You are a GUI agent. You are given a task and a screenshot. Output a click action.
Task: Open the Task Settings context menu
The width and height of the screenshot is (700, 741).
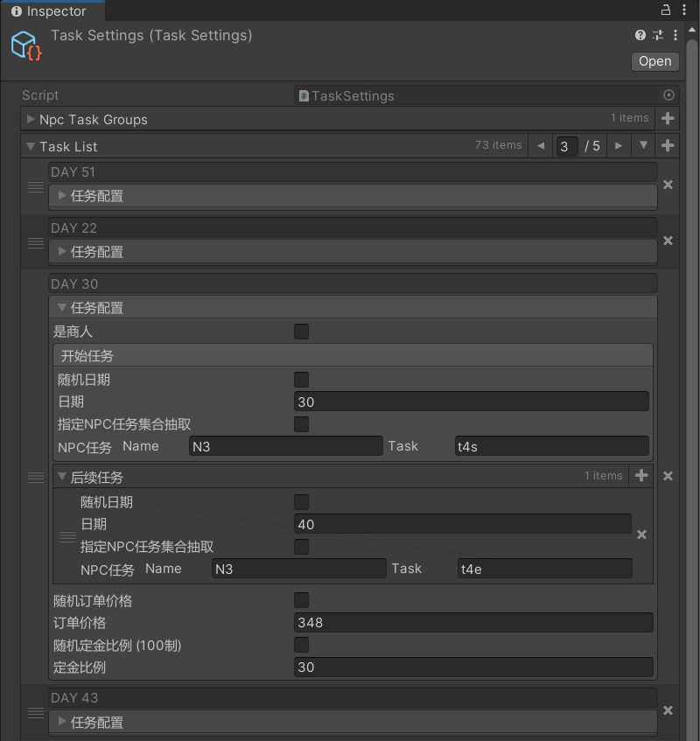coord(675,35)
